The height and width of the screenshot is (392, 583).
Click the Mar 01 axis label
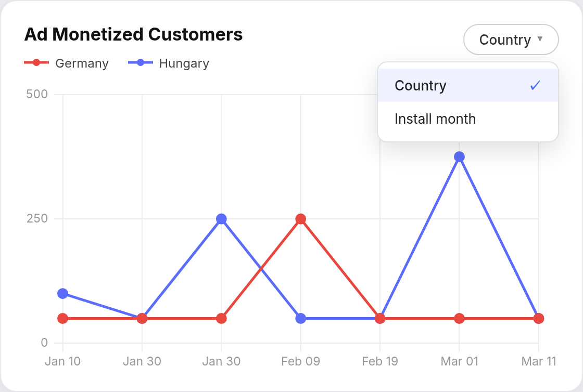(459, 361)
